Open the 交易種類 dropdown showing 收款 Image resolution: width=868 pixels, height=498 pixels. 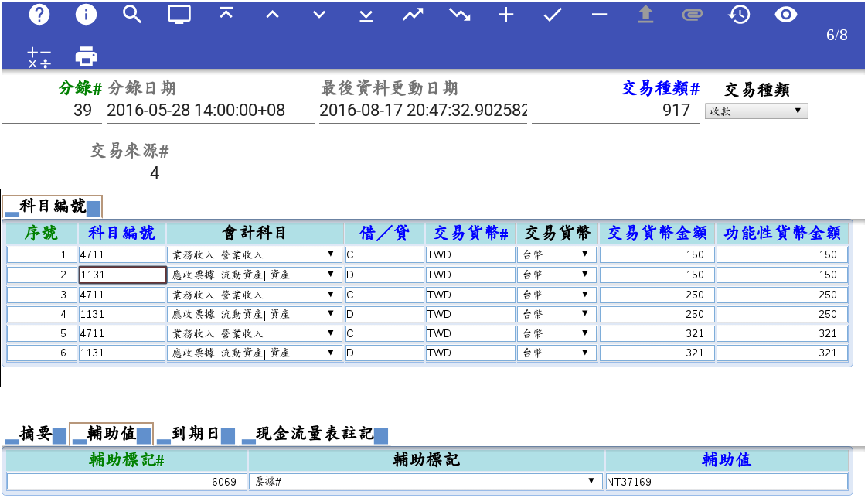(756, 111)
